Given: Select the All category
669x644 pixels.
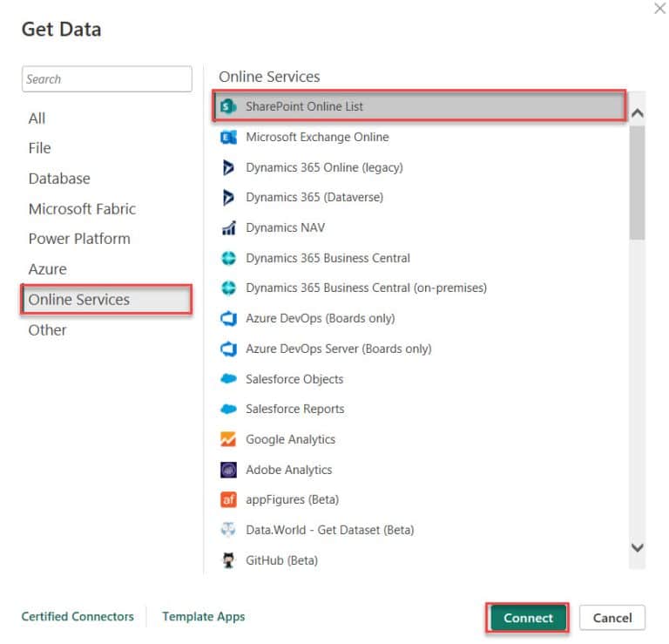Looking at the screenshot, I should [x=37, y=119].
